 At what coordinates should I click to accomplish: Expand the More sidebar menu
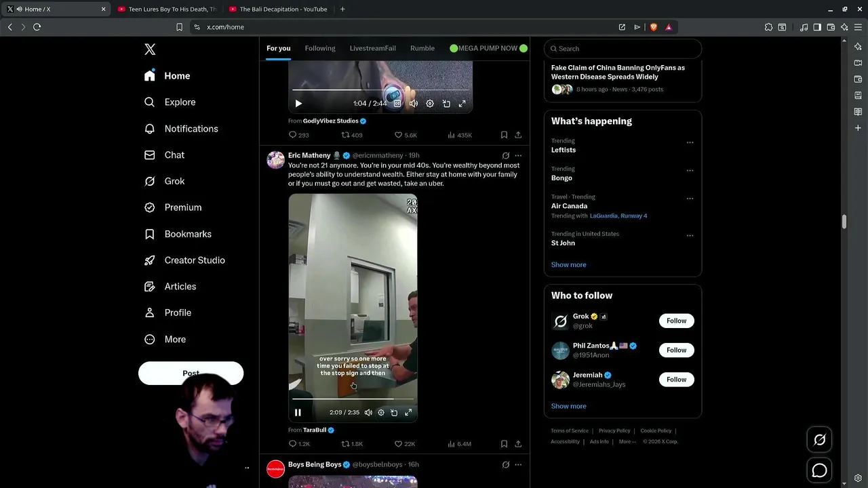click(x=165, y=340)
